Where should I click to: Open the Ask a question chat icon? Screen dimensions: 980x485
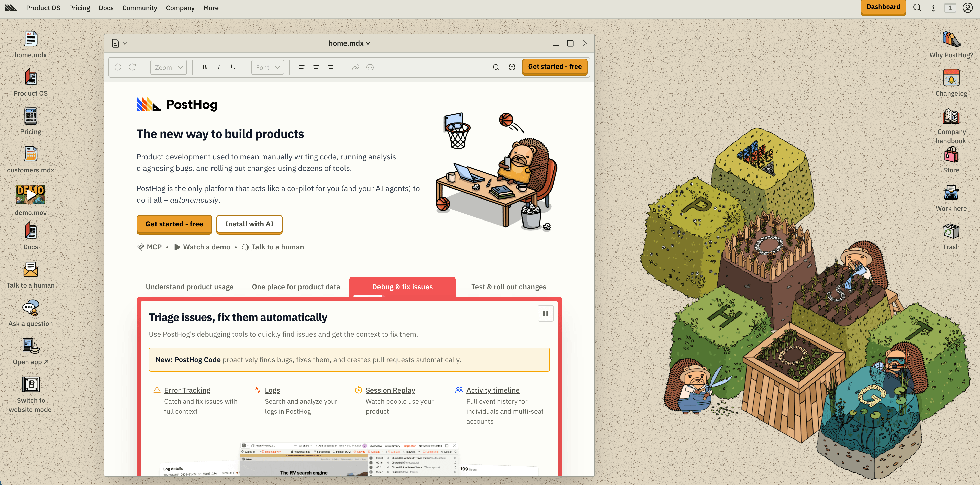30,308
